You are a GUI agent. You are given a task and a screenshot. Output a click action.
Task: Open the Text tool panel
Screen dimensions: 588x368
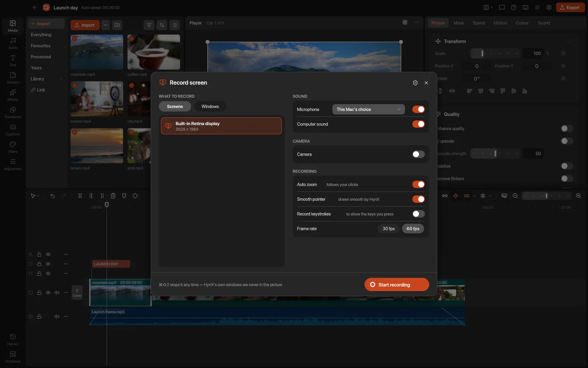click(13, 61)
